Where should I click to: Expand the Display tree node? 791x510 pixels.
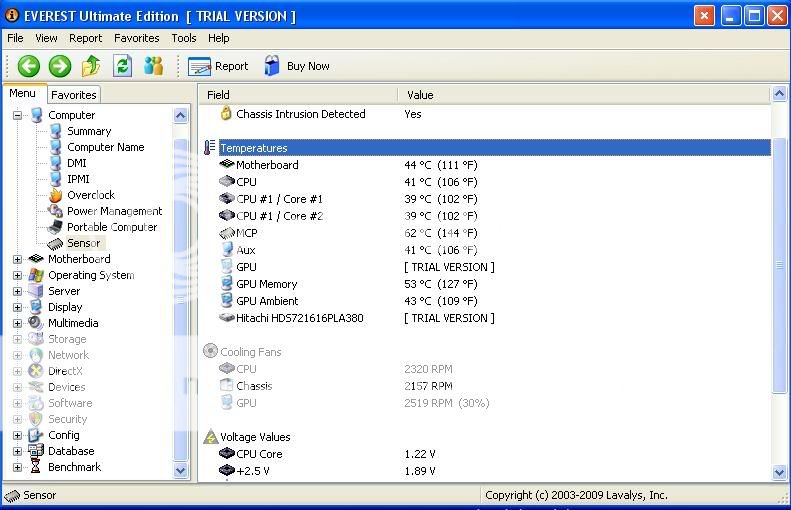point(17,307)
